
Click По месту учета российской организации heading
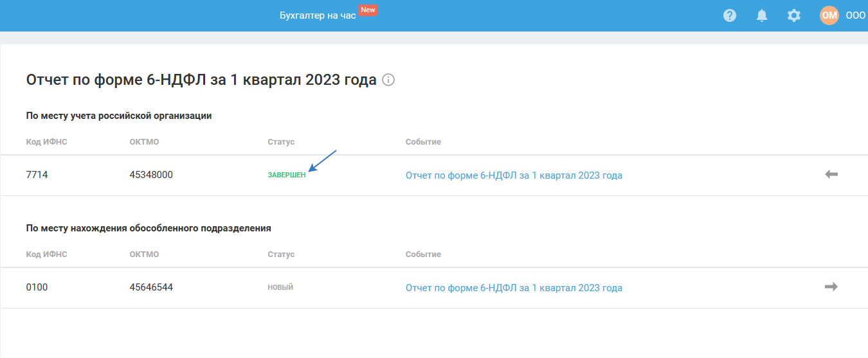tap(119, 116)
